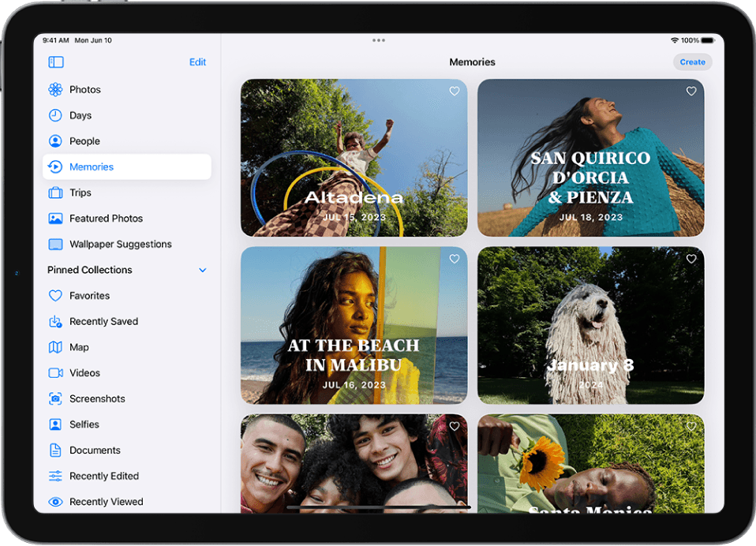Click the Memories replay icon
The width and height of the screenshot is (756, 546).
[x=55, y=166]
